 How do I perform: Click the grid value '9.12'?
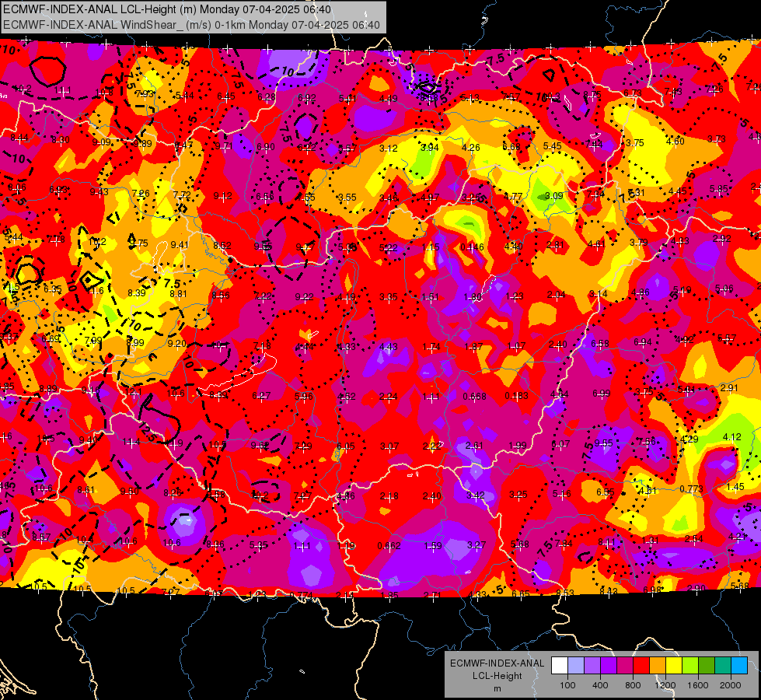click(x=223, y=196)
